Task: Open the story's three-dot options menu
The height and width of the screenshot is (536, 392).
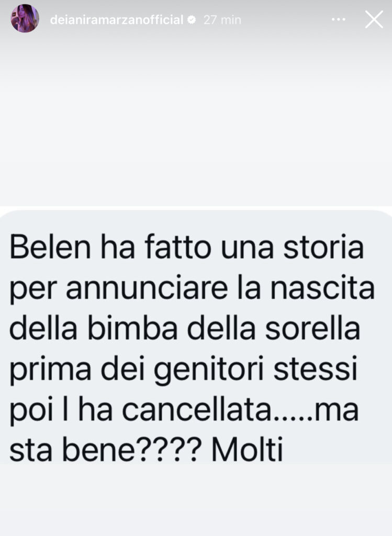Action: click(x=338, y=20)
